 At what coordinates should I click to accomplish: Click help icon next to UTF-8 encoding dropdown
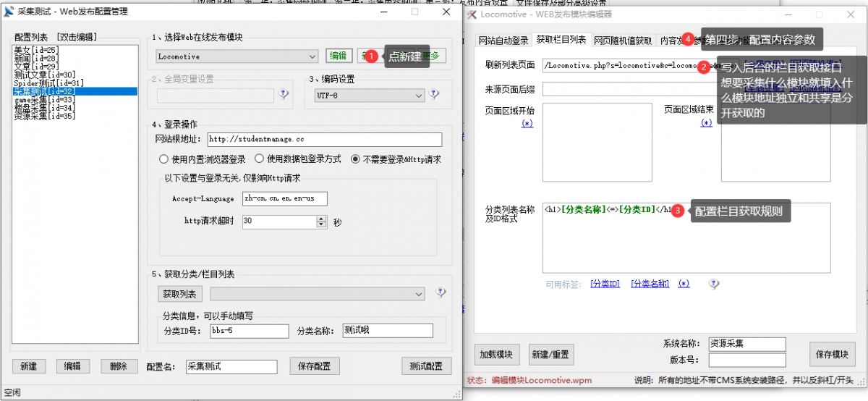tap(434, 93)
